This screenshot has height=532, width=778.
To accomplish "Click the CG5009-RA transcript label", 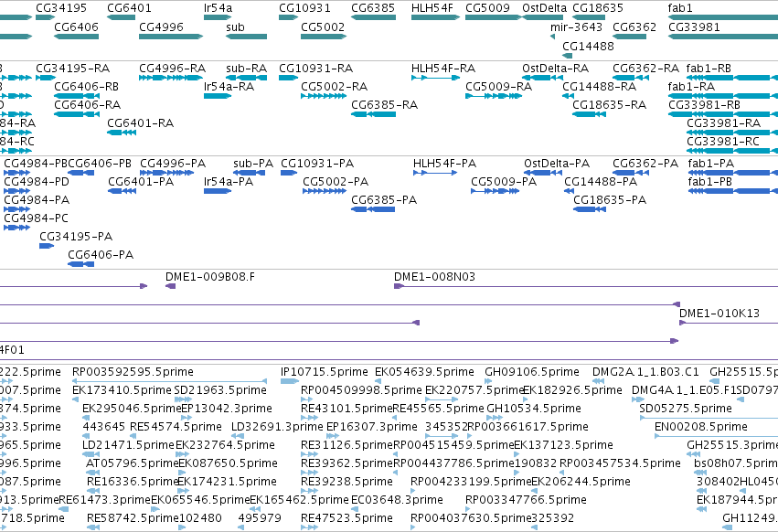I will coord(498,86).
